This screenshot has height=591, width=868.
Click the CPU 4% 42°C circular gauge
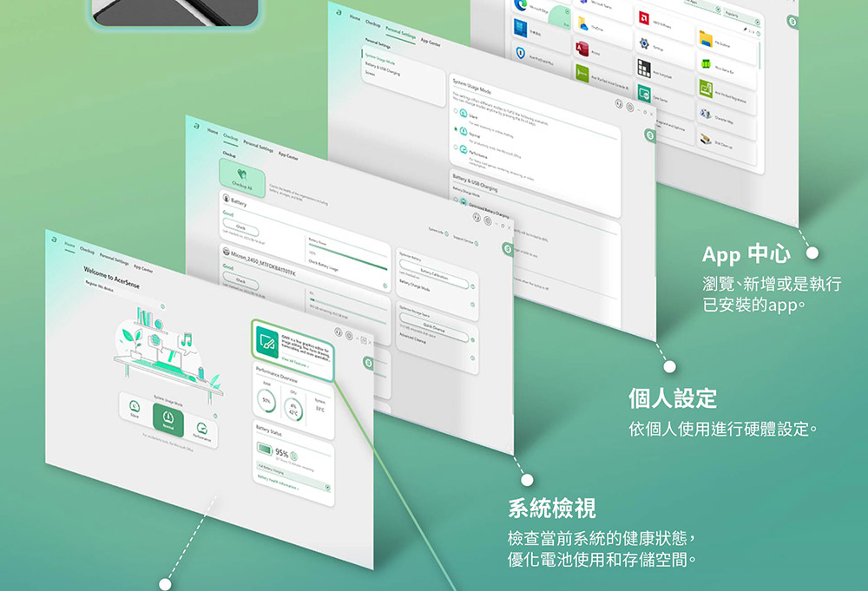coord(293,410)
